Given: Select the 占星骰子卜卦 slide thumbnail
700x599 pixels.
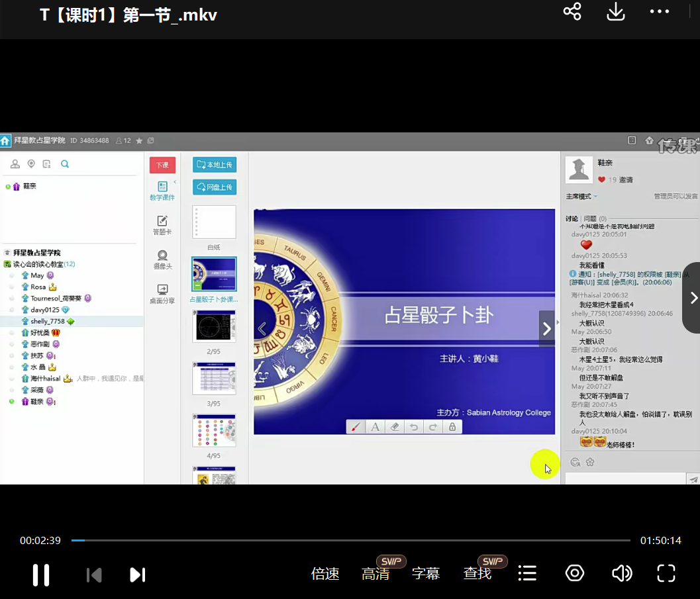Looking at the screenshot, I should point(214,274).
